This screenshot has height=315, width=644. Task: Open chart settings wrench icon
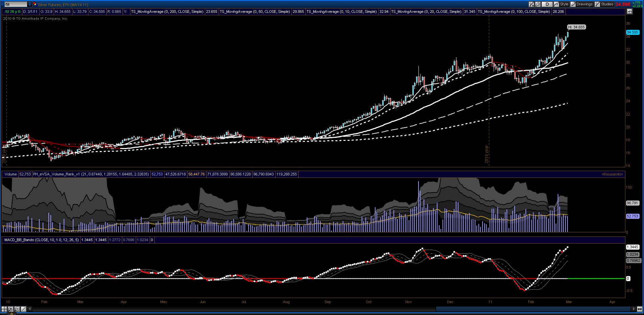click(538, 4)
